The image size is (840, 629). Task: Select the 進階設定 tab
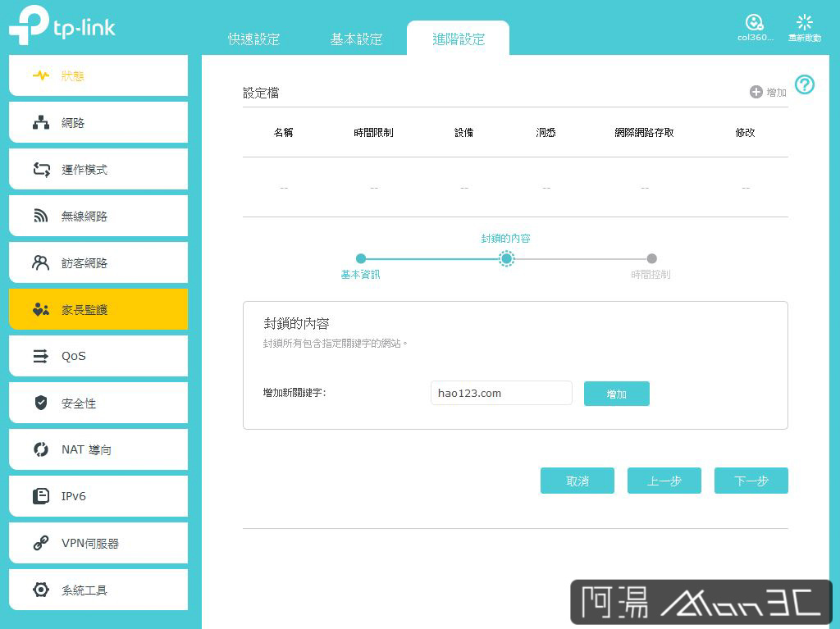(x=458, y=39)
